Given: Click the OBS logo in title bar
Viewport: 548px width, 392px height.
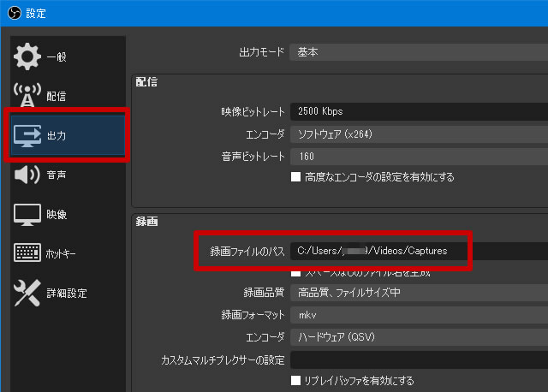Looking at the screenshot, I should coord(13,13).
